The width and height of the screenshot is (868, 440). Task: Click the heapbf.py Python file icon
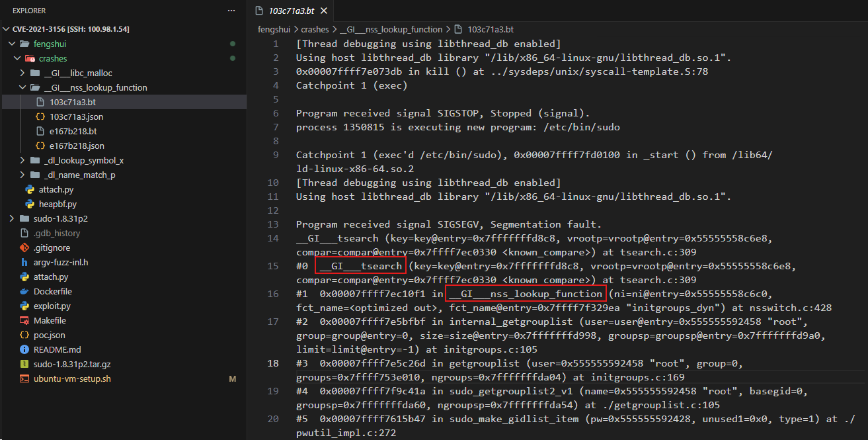point(30,204)
